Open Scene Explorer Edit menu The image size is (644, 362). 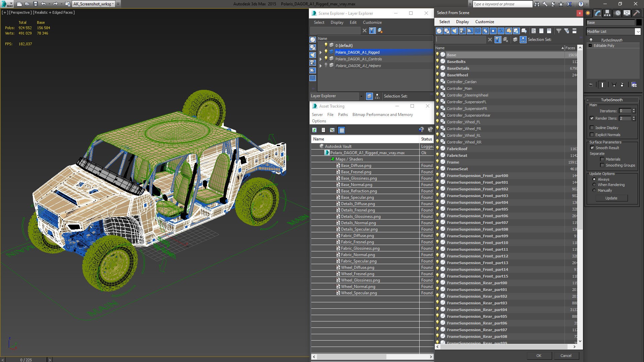click(x=353, y=22)
